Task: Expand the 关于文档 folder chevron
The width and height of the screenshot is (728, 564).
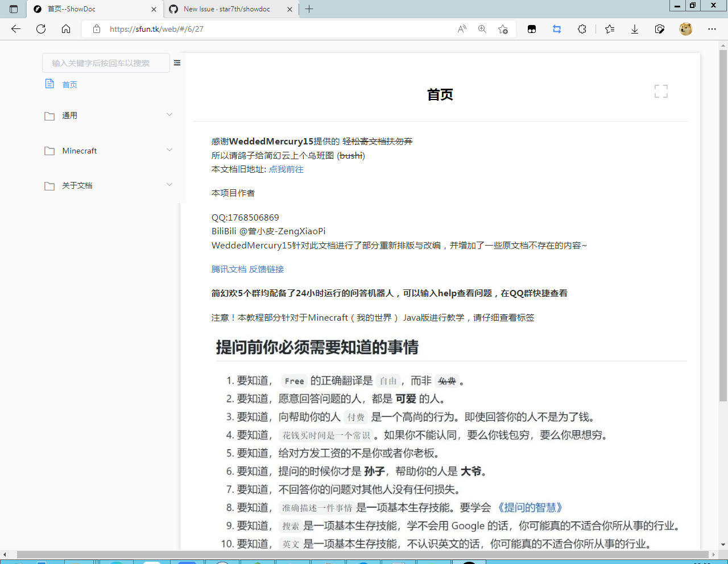Action: point(169,185)
